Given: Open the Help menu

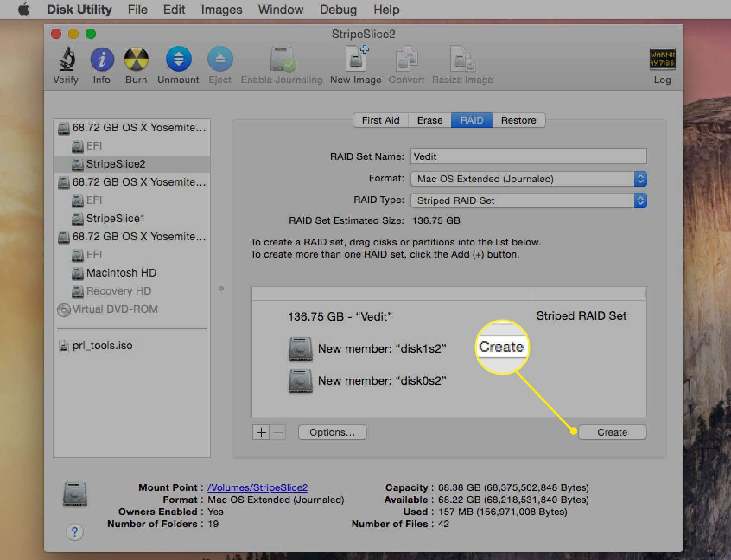Looking at the screenshot, I should point(386,9).
